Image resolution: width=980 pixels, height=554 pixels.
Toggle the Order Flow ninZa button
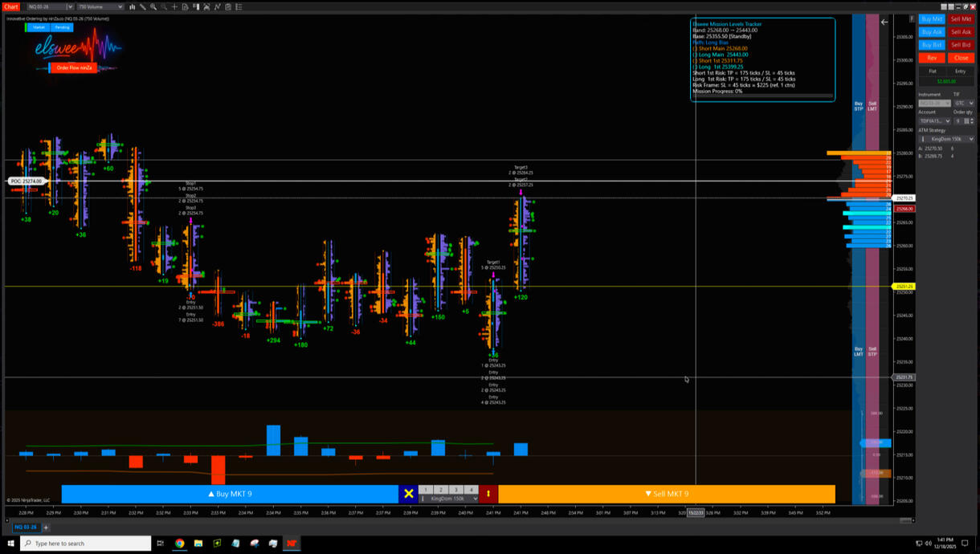(x=75, y=67)
